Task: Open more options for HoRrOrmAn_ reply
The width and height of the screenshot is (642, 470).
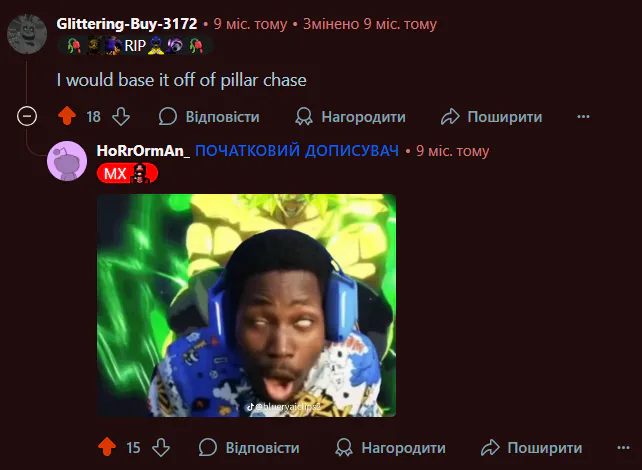Action: pos(623,447)
